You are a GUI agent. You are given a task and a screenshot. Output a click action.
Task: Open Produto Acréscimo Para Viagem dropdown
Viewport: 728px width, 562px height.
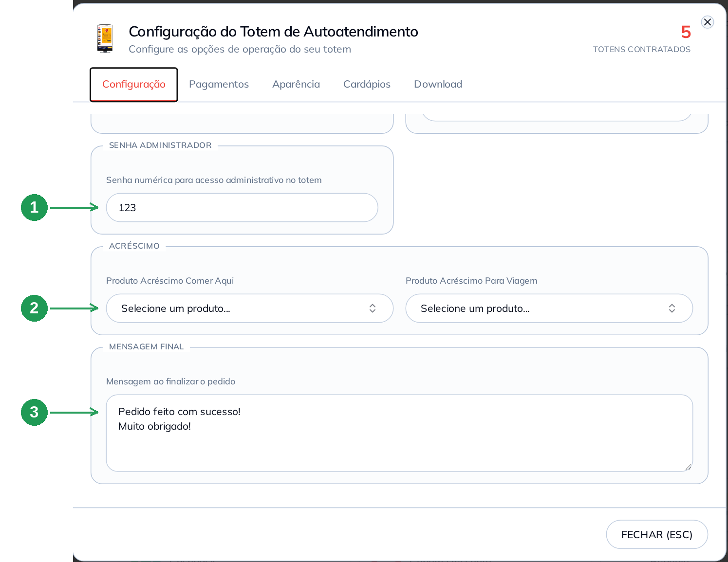pyautogui.click(x=549, y=308)
